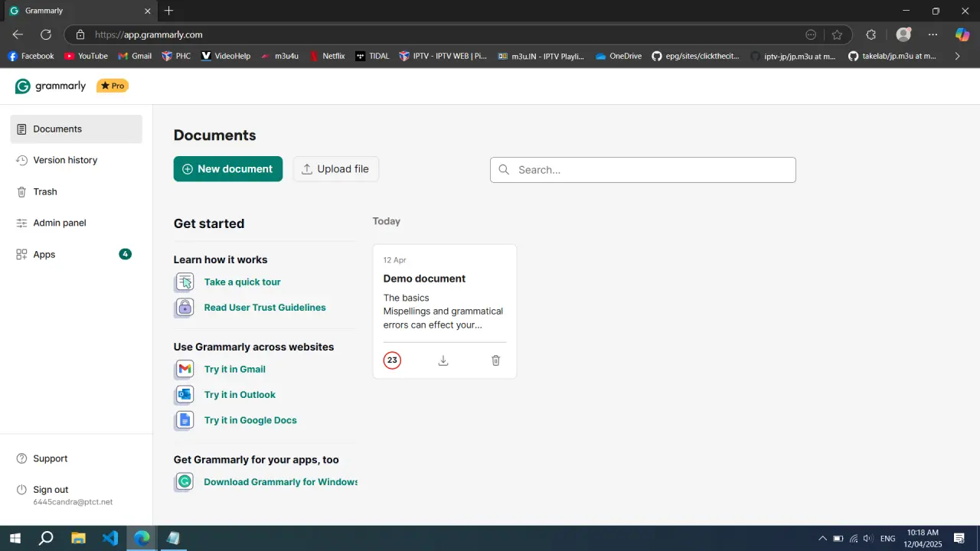Click the yellow Pro badge

(113, 86)
